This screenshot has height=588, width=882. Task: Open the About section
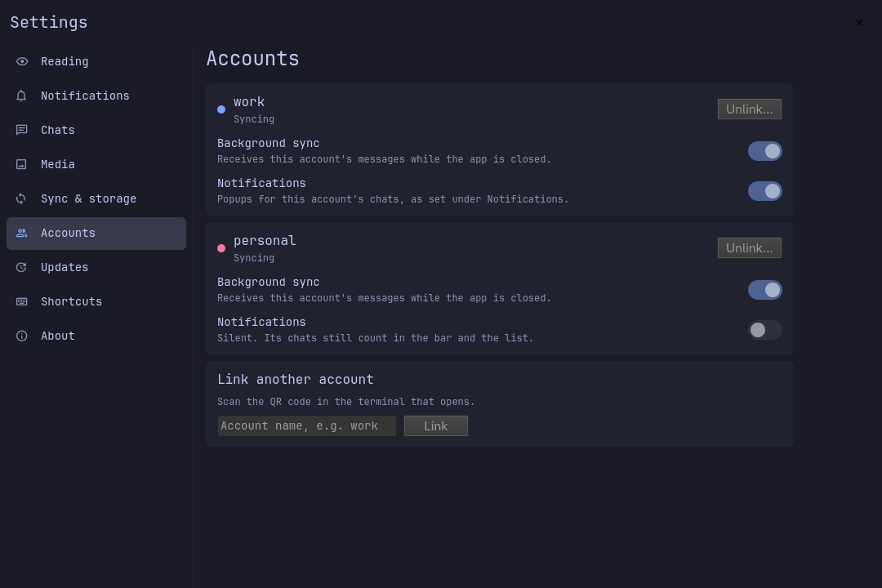96,336
